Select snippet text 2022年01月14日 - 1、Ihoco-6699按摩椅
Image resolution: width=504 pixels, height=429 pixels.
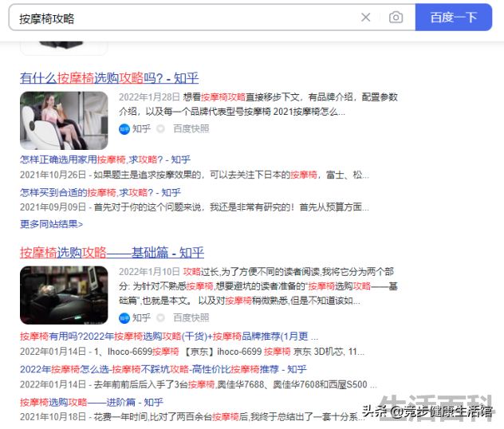click(x=192, y=352)
